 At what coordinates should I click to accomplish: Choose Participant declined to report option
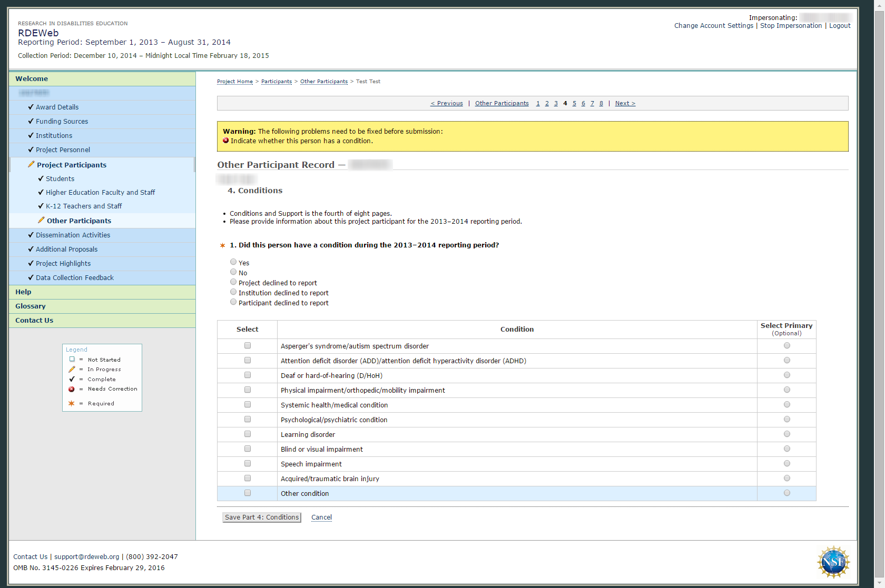pyautogui.click(x=233, y=302)
